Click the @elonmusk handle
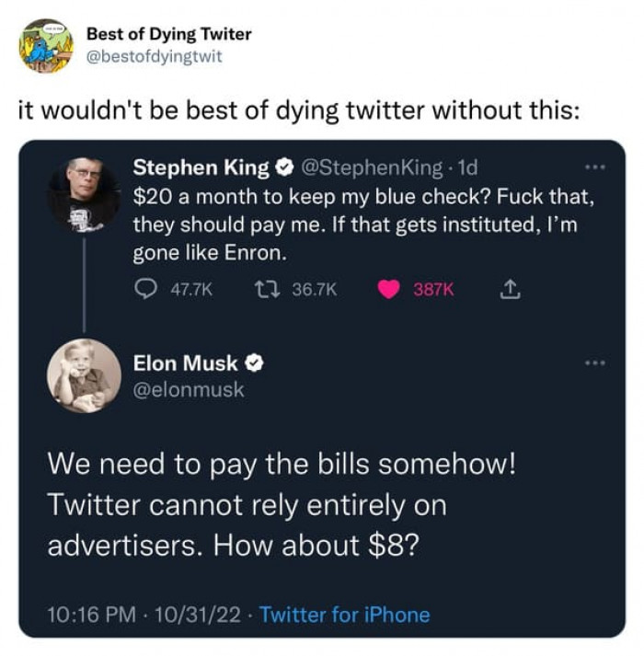Screen dimensions: 644x656 (189, 389)
